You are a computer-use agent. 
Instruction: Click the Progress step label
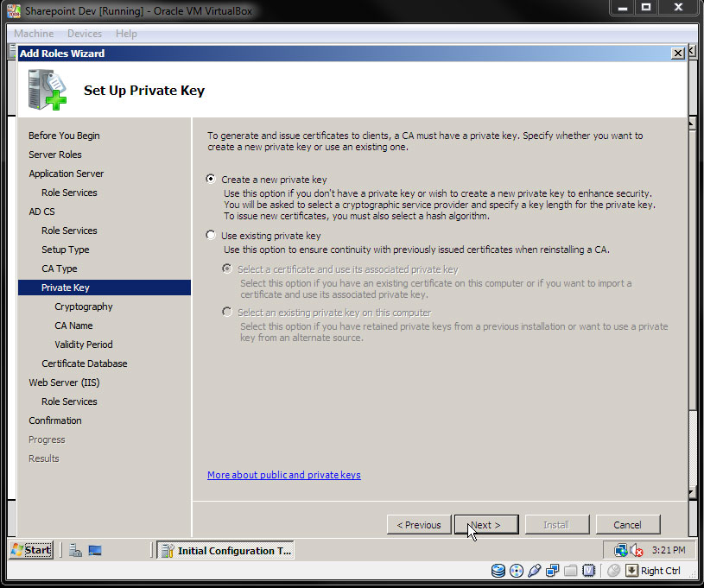[47, 439]
